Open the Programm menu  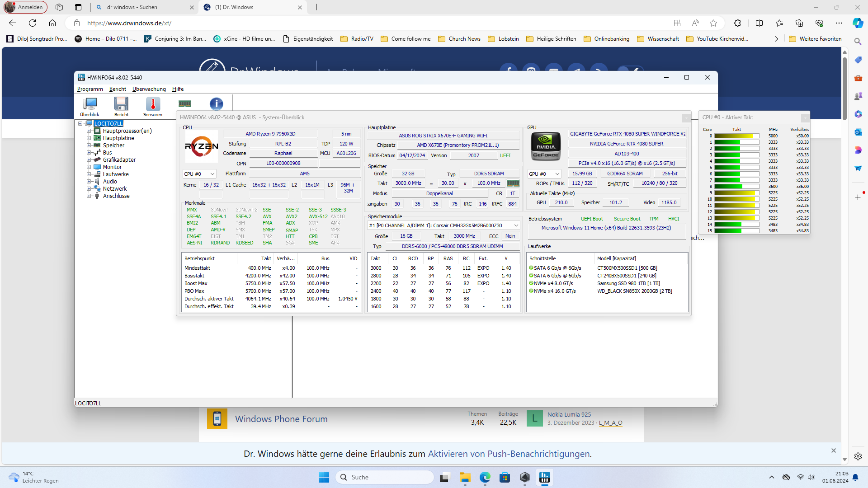pyautogui.click(x=90, y=89)
